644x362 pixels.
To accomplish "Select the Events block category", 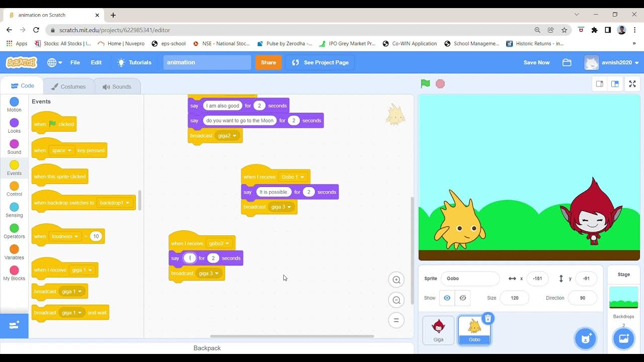I will coord(14,168).
